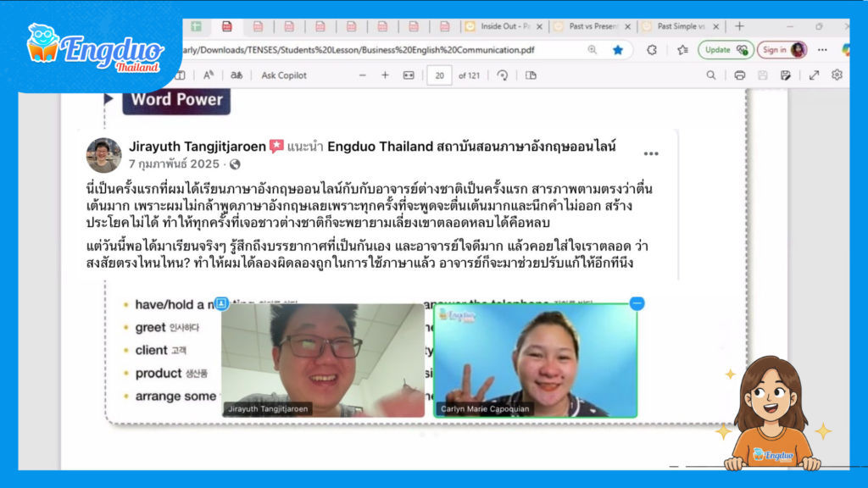The width and height of the screenshot is (868, 488).
Task: Click the word product in the list
Action: coord(159,374)
